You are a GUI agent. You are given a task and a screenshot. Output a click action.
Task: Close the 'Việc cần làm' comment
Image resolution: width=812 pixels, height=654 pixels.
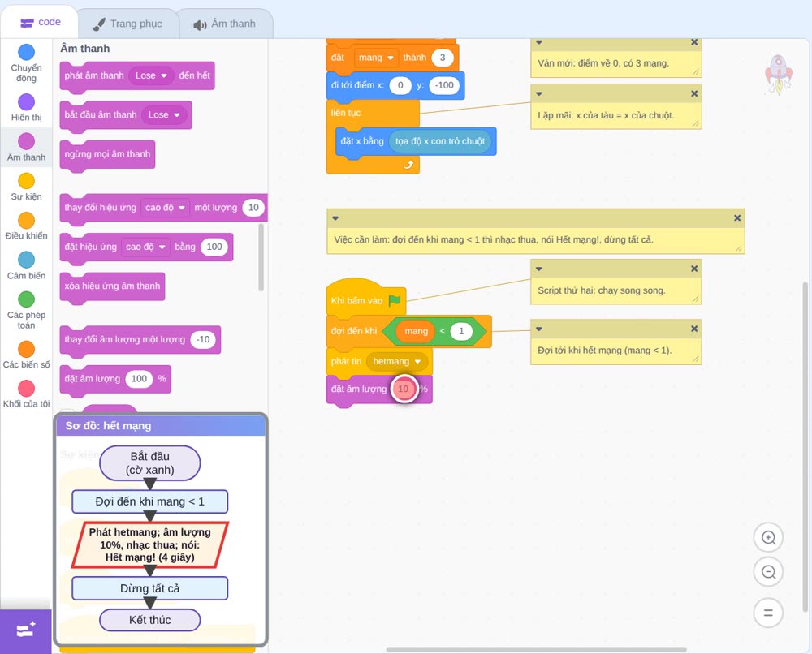tap(737, 218)
